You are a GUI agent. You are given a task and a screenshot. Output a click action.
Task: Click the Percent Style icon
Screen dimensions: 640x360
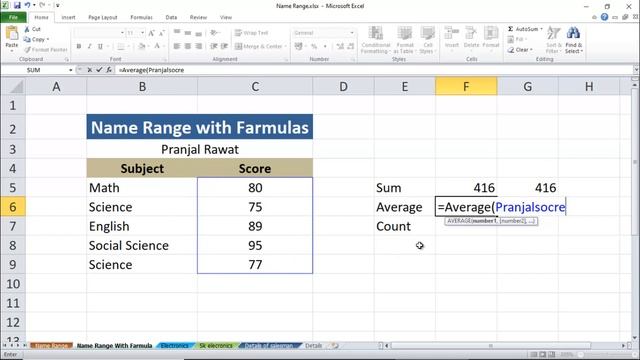coord(314,47)
